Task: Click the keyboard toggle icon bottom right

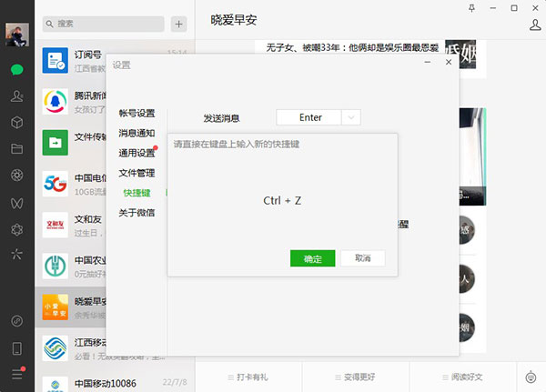Action: 531,375
